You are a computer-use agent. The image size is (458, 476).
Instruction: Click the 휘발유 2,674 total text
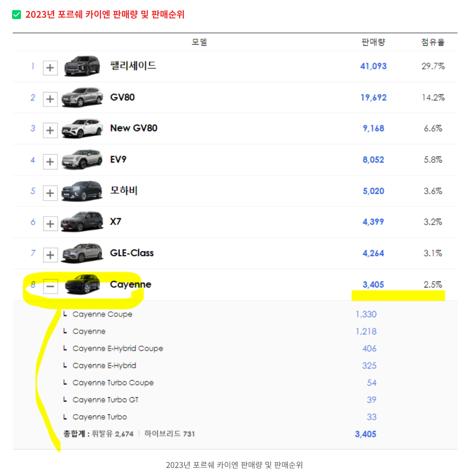point(113,434)
